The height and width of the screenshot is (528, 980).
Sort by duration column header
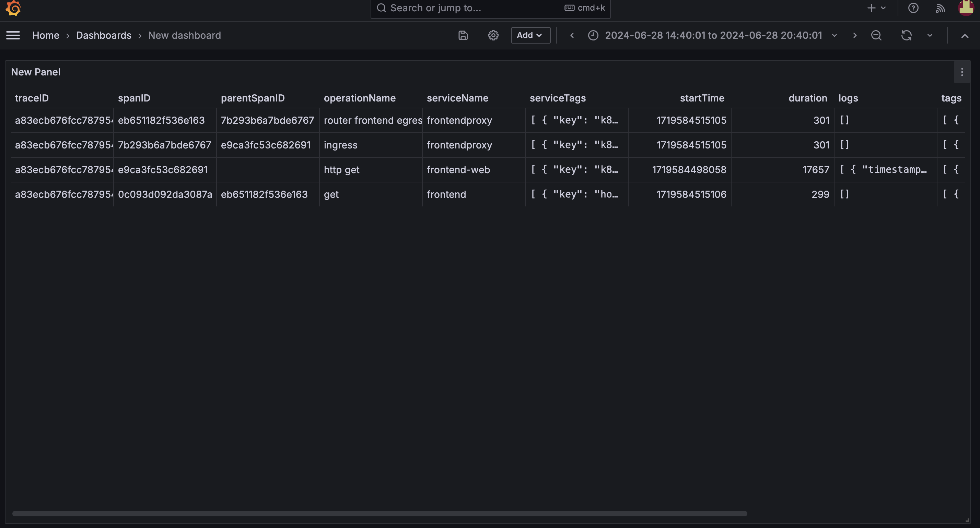[x=808, y=98]
